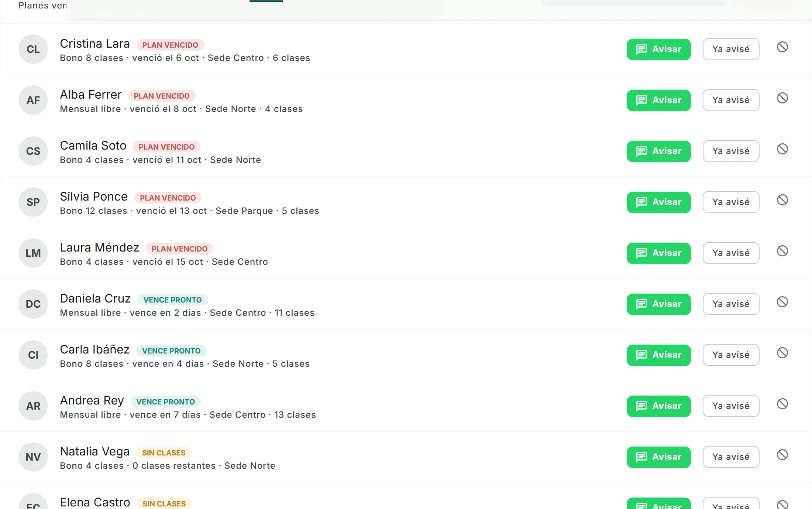The image size is (812, 509).
Task: Mark Andrea Rey as Ya avisé
Action: (731, 406)
